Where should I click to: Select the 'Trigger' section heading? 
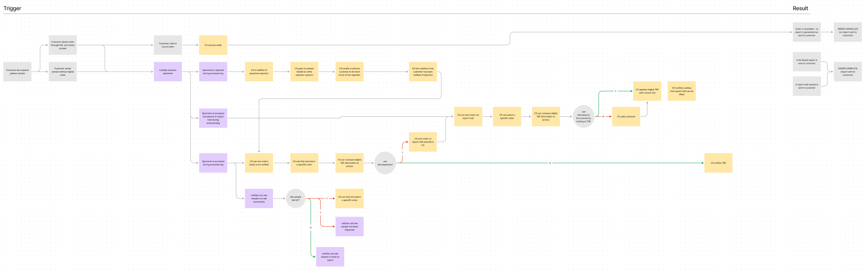[x=13, y=9]
